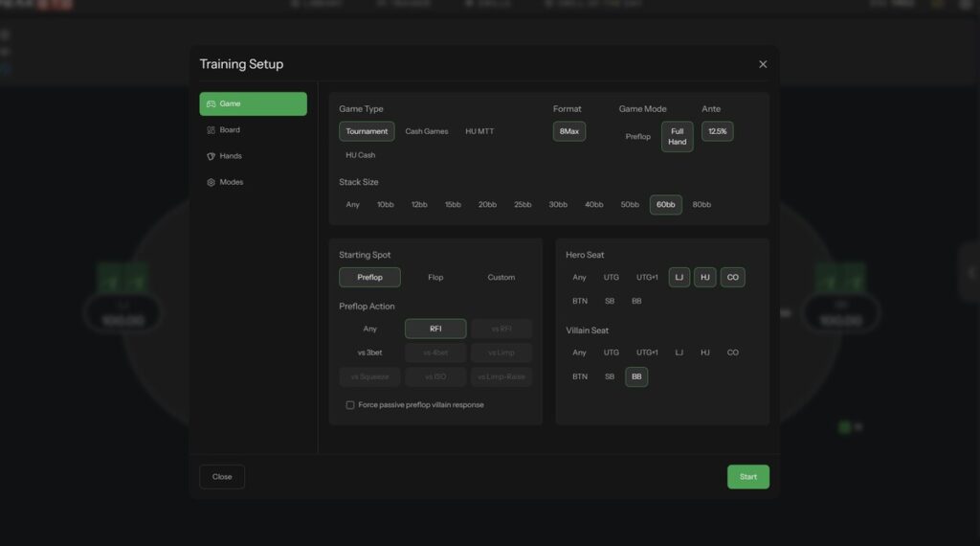Image resolution: width=980 pixels, height=546 pixels.
Task: Select Cash Games game type
Action: (x=426, y=131)
